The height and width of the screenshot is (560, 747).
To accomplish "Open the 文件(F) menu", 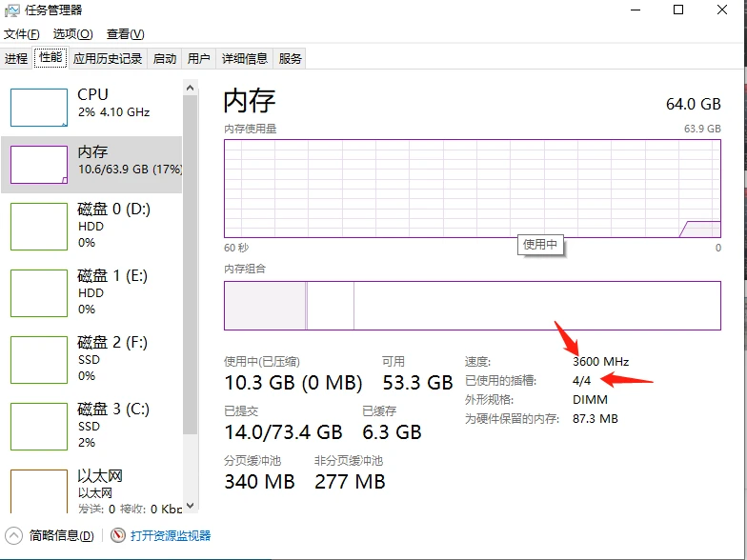I will pos(21,34).
